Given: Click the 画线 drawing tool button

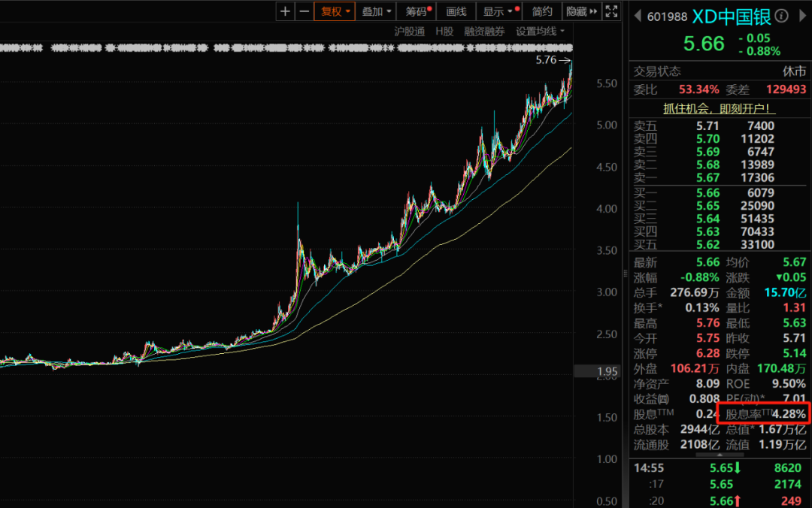Looking at the screenshot, I should (x=456, y=11).
